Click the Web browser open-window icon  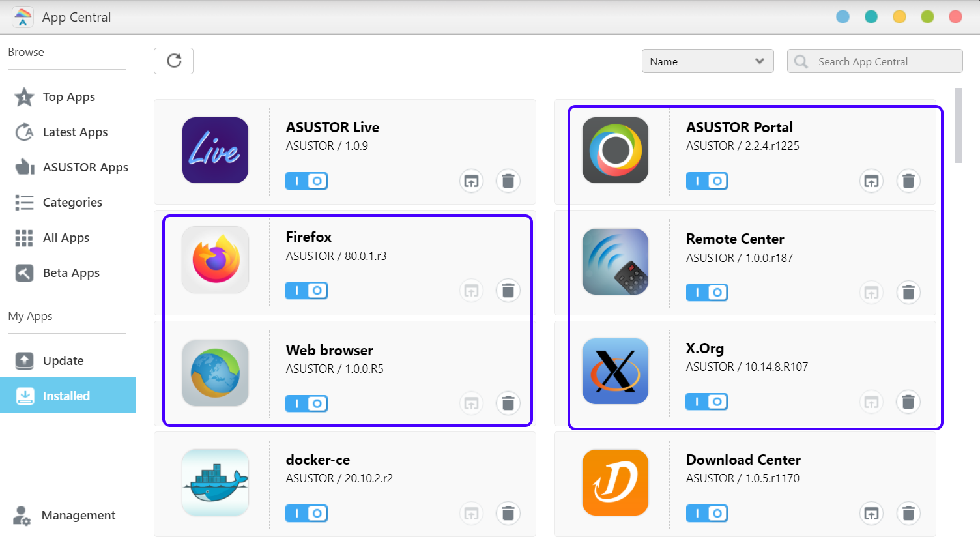click(472, 403)
